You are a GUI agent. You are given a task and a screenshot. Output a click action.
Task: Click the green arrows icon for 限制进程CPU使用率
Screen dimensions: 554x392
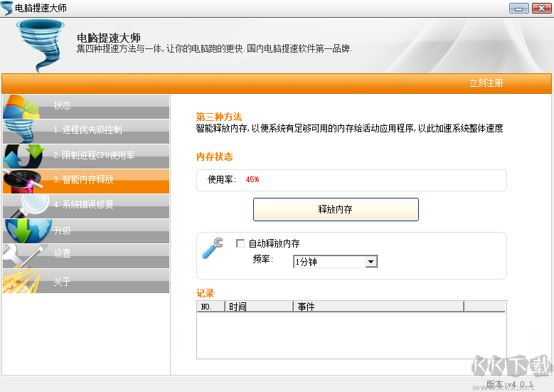23,156
